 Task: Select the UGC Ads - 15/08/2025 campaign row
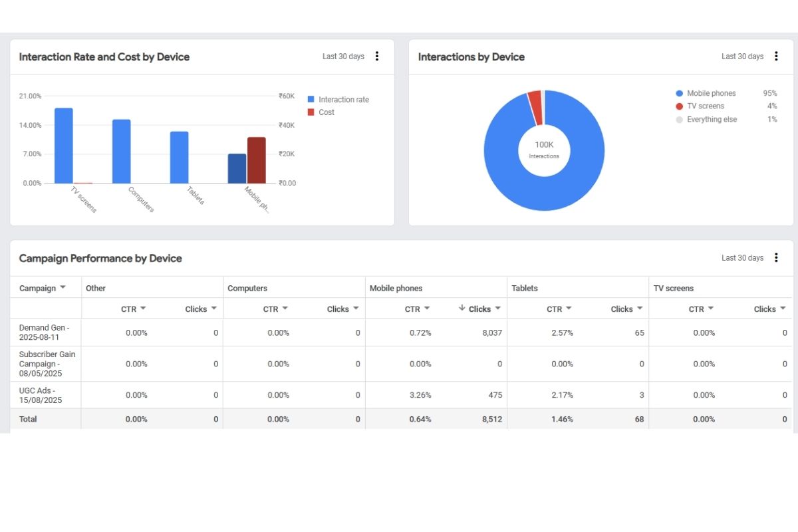[41, 395]
